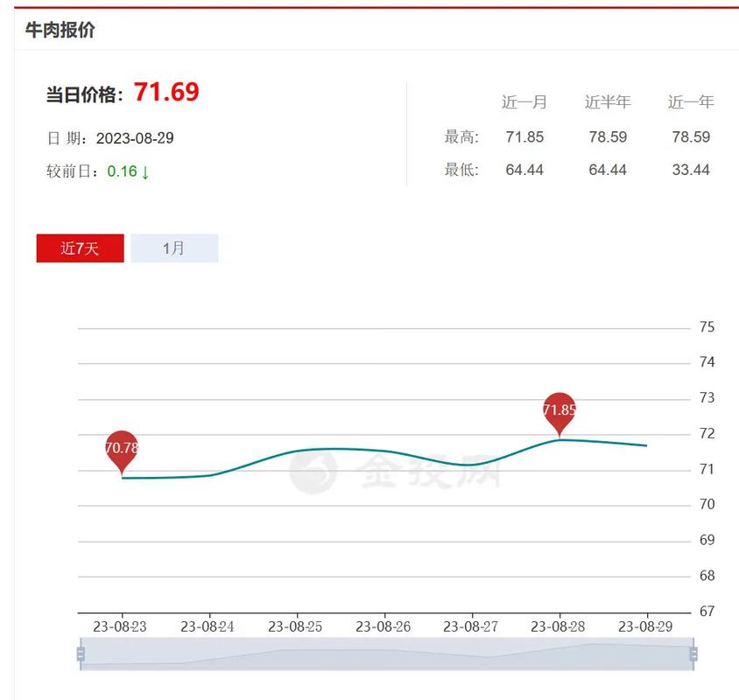This screenshot has width=739, height=700.
Task: Select the 近7天 tab
Action: click(x=80, y=248)
